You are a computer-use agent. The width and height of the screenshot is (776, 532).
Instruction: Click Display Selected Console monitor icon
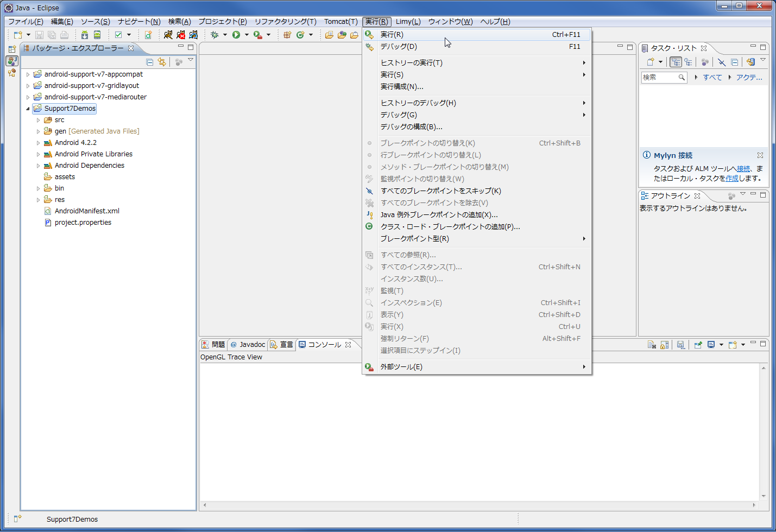[x=711, y=345]
